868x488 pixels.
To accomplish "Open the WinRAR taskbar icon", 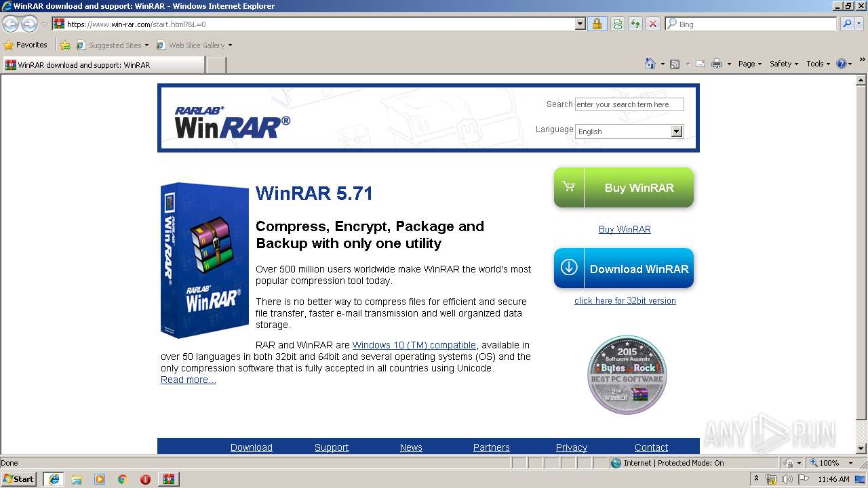I will coord(169,479).
